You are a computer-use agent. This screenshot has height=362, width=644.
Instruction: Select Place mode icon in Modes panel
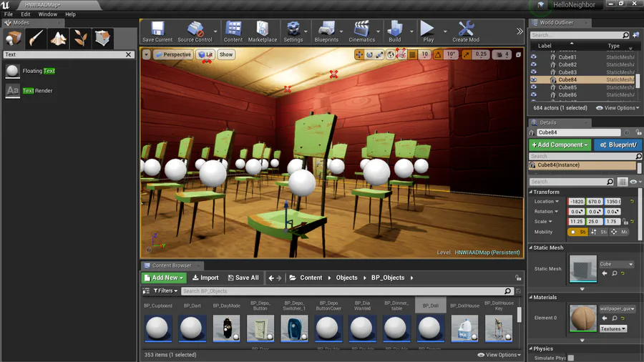[x=14, y=39]
